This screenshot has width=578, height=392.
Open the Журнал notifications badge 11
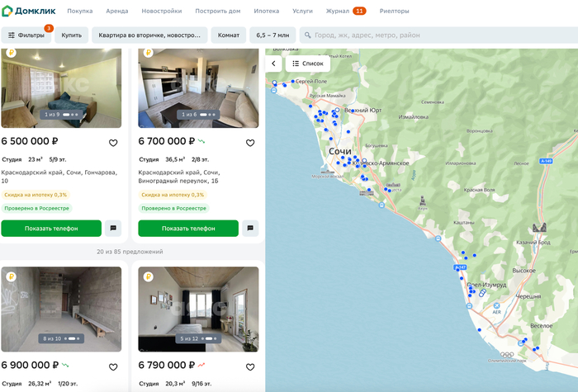pyautogui.click(x=359, y=12)
